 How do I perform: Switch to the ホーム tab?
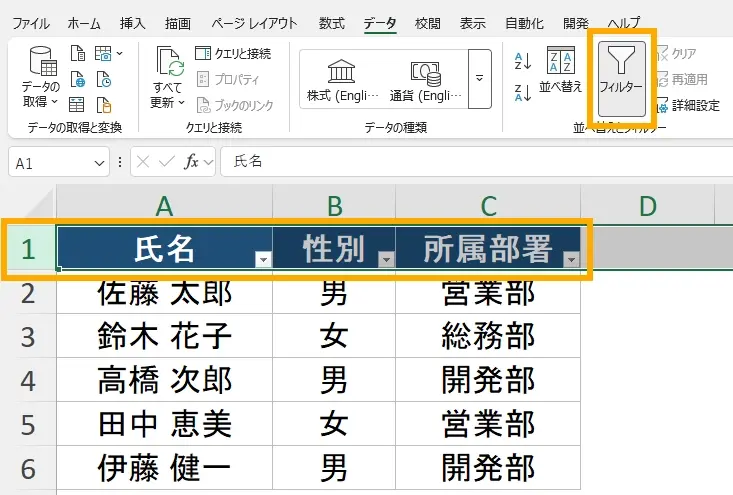(84, 23)
